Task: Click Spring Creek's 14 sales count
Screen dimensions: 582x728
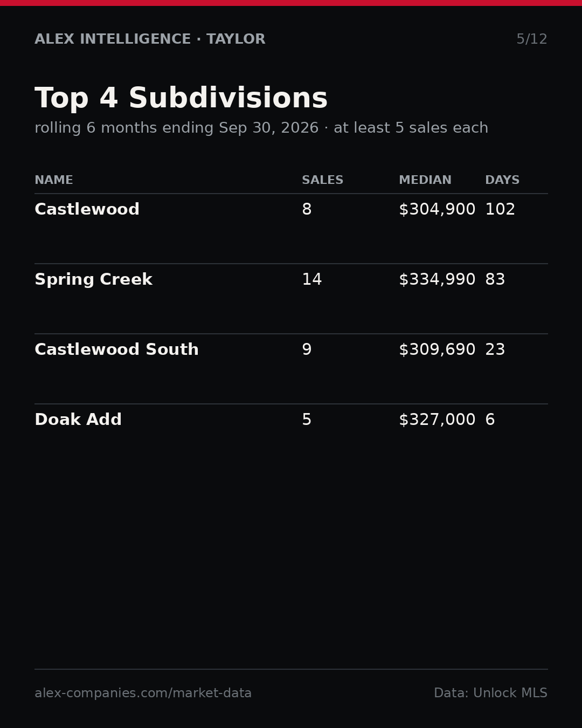Action: tap(311, 280)
